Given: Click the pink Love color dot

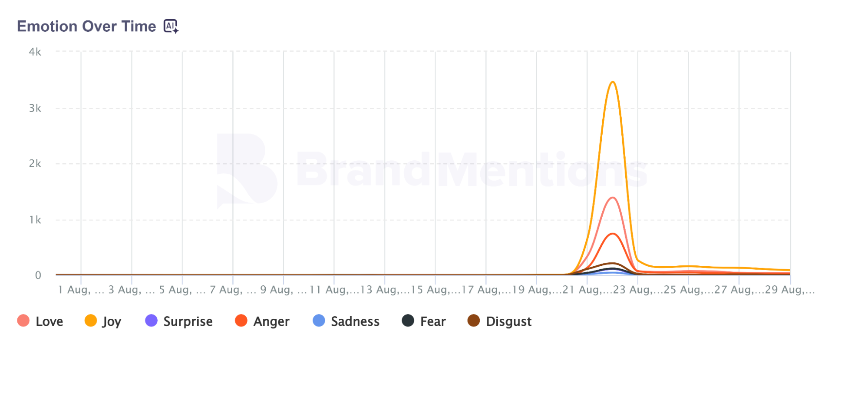Looking at the screenshot, I should [x=23, y=321].
